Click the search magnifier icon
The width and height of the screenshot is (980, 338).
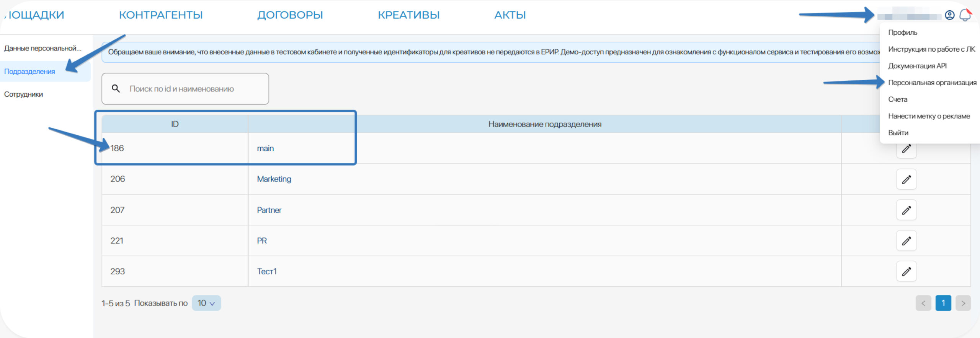coord(116,89)
